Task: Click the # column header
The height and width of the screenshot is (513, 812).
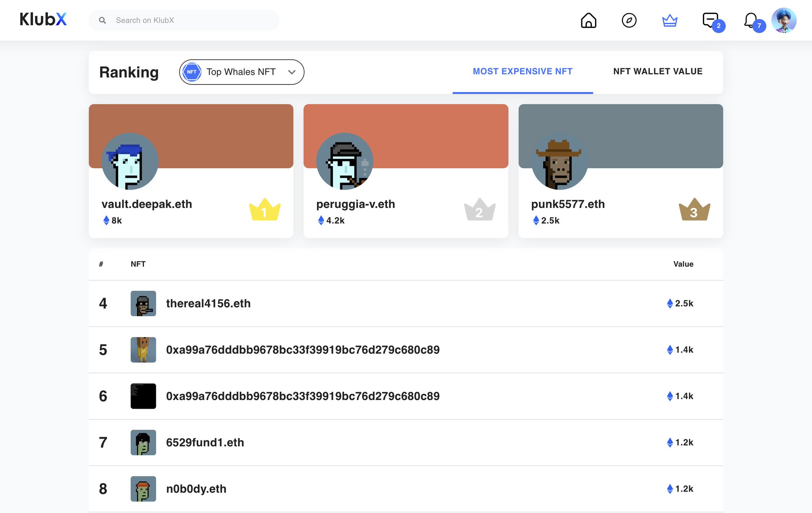Action: pos(101,264)
